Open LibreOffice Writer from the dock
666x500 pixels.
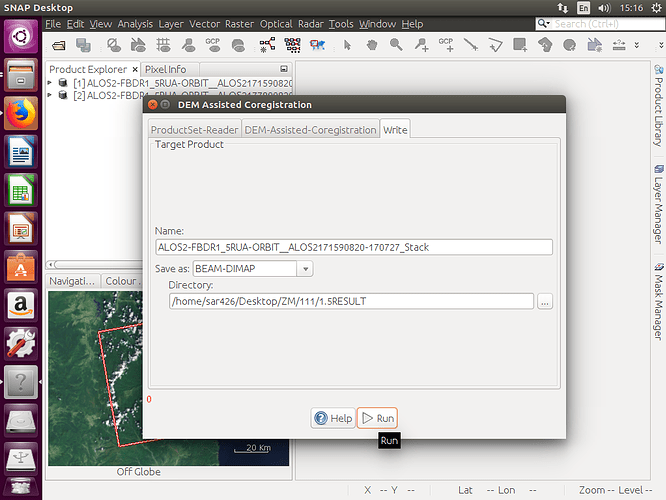(21, 152)
